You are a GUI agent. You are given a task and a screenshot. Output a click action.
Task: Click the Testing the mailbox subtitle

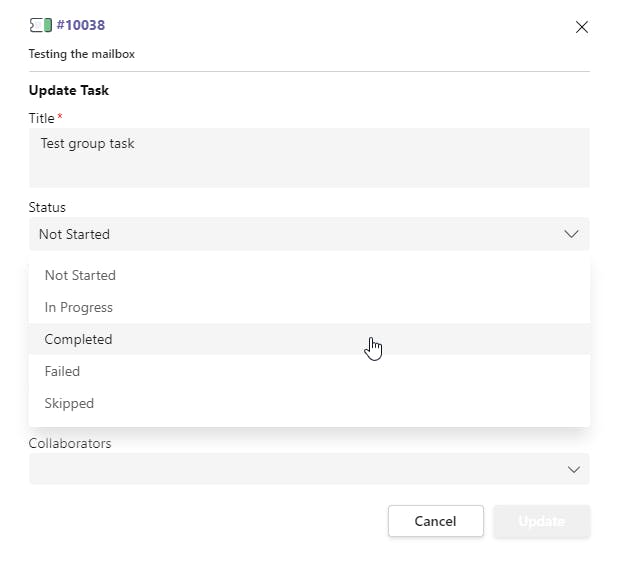click(82, 54)
